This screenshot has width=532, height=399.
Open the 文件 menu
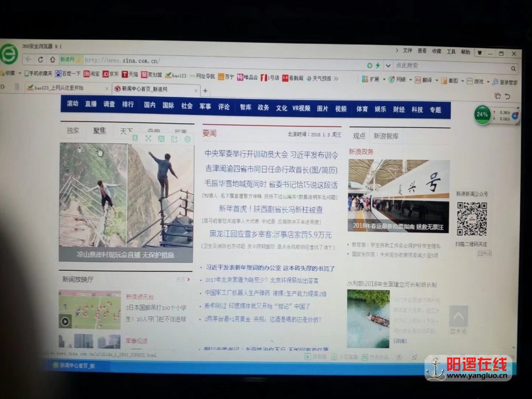(408, 51)
